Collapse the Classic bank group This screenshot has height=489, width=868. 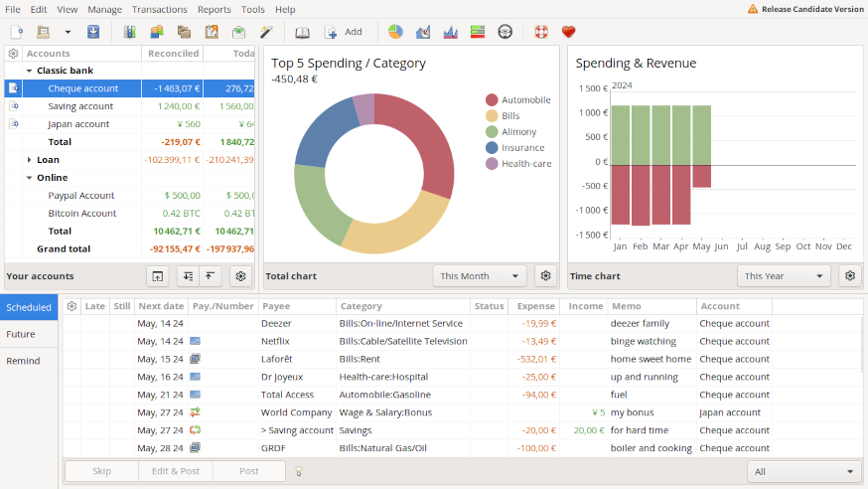29,71
